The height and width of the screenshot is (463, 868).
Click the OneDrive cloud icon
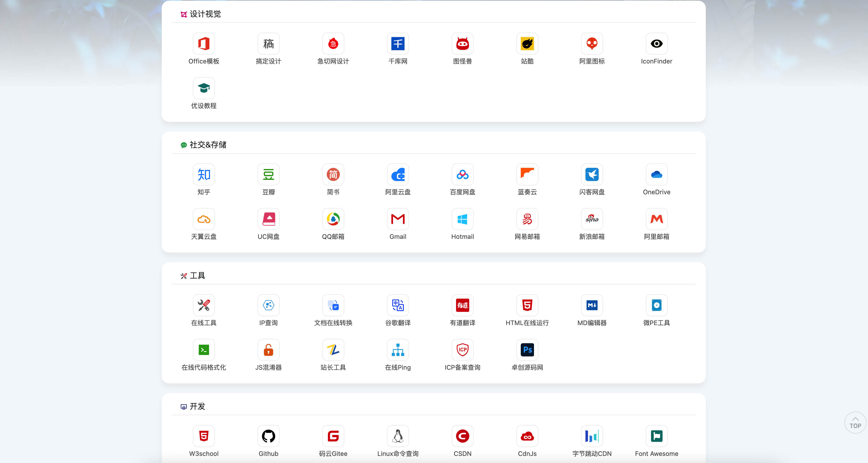point(656,174)
